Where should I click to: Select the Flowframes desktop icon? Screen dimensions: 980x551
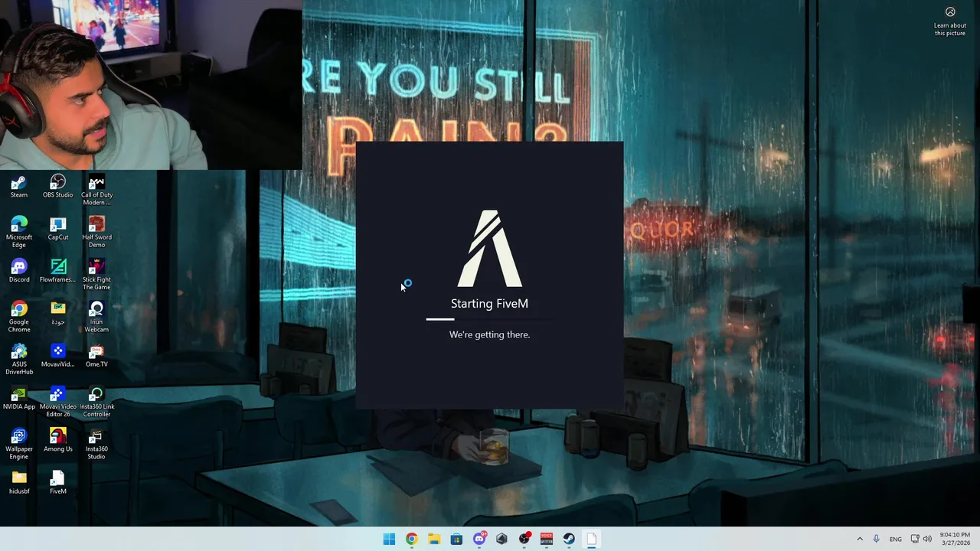[58, 270]
